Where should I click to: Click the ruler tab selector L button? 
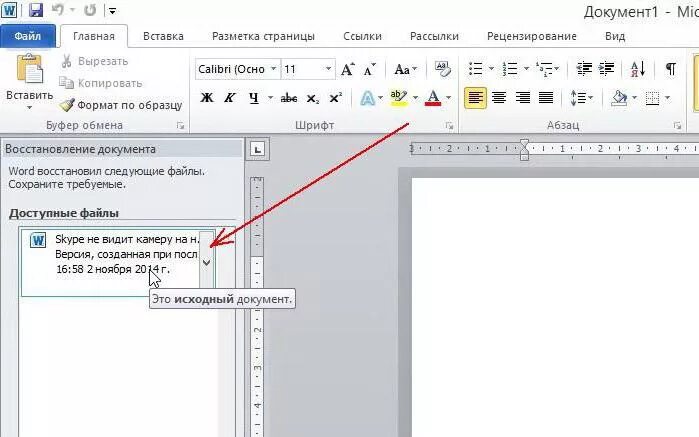[257, 149]
